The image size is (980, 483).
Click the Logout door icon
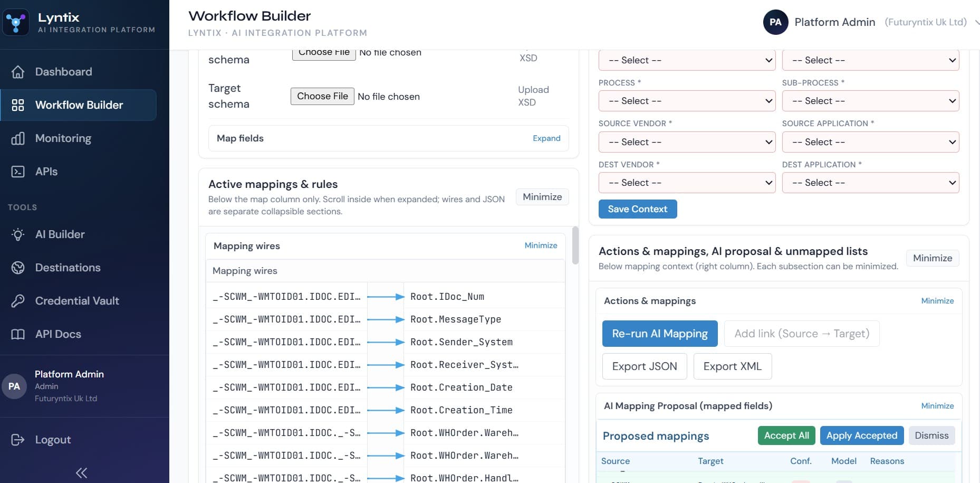18,440
